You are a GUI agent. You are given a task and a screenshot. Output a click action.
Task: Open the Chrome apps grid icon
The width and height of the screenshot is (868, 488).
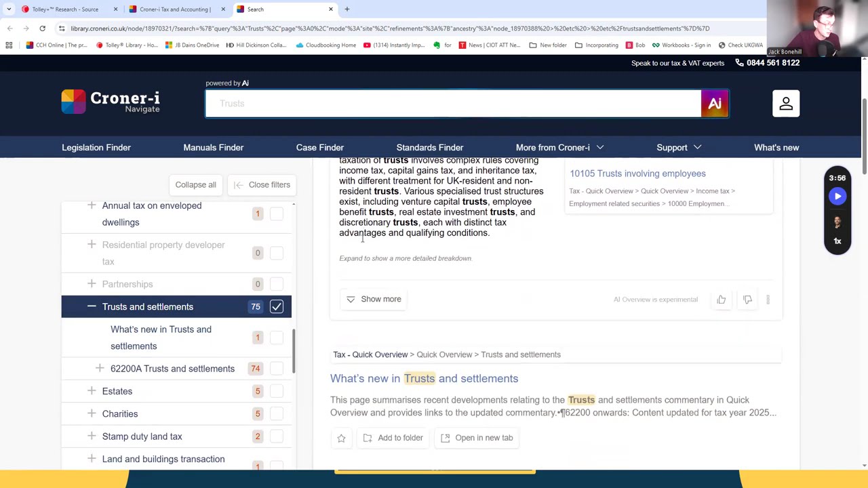[x=9, y=45]
